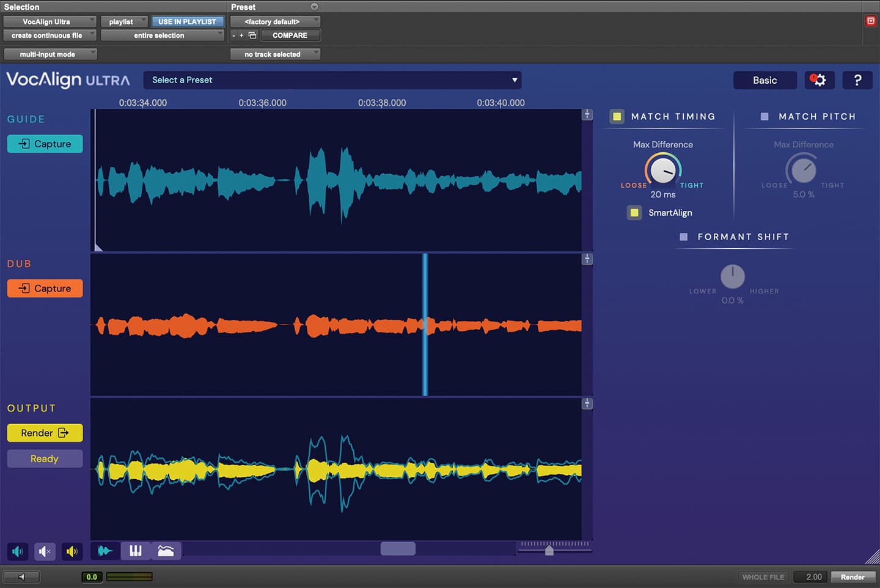
Task: Open the playlist dropdown
Action: (124, 21)
